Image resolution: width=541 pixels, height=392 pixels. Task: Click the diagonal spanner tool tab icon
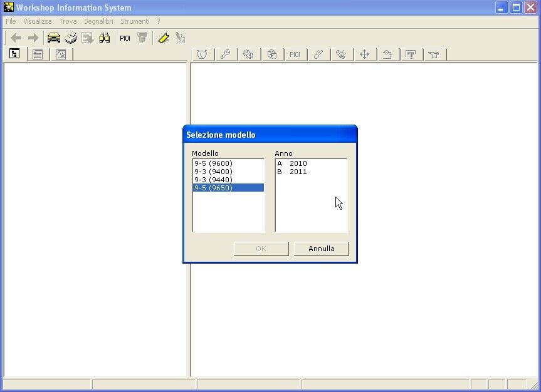coord(318,54)
